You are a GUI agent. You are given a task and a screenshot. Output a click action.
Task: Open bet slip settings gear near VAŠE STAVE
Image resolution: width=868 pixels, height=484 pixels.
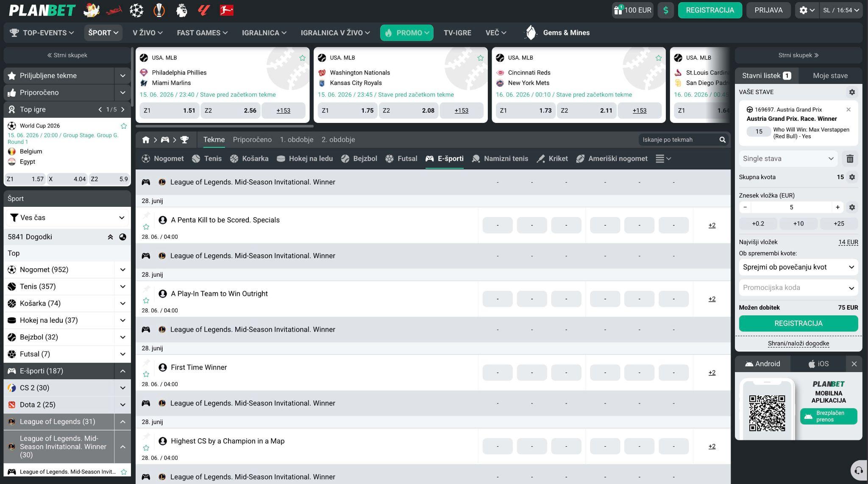[x=852, y=92]
